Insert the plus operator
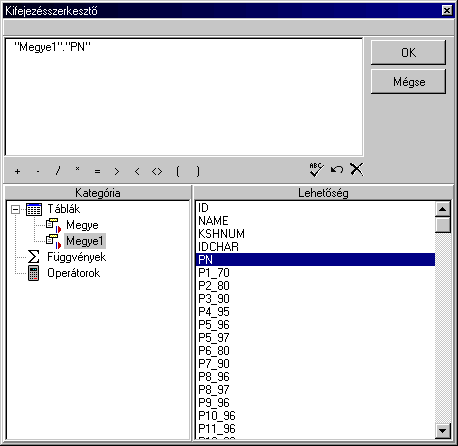Viewport: 458px width, 446px height. 17,171
